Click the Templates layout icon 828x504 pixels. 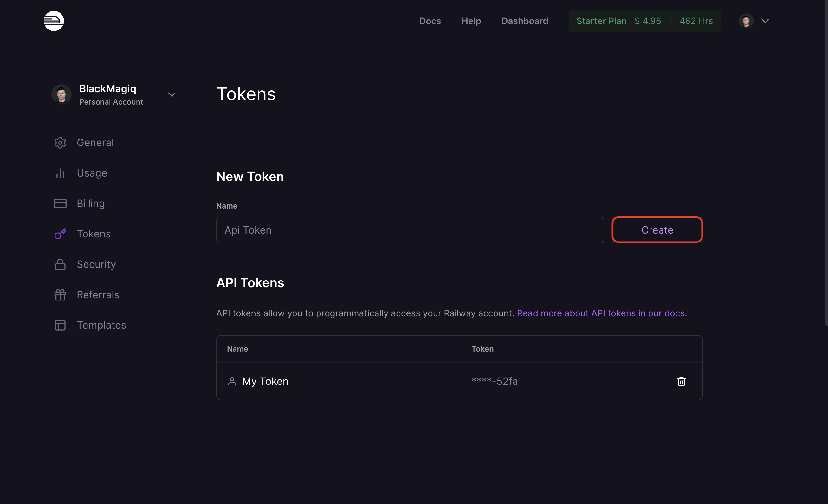pyautogui.click(x=60, y=325)
